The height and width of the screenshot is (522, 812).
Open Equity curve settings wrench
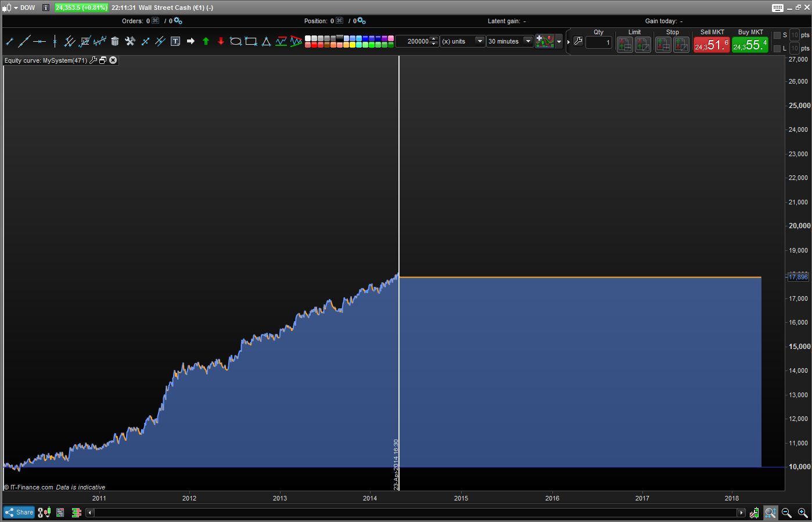point(93,60)
